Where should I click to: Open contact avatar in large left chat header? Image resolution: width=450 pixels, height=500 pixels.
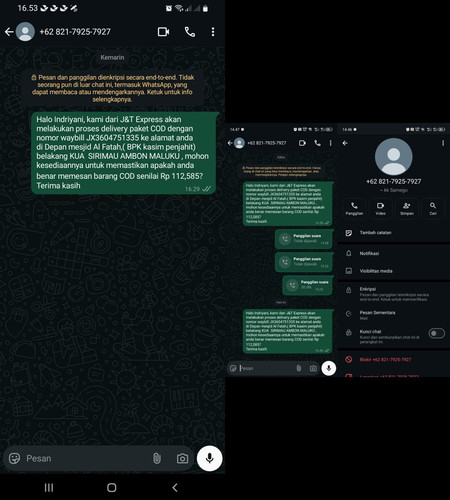tap(25, 32)
